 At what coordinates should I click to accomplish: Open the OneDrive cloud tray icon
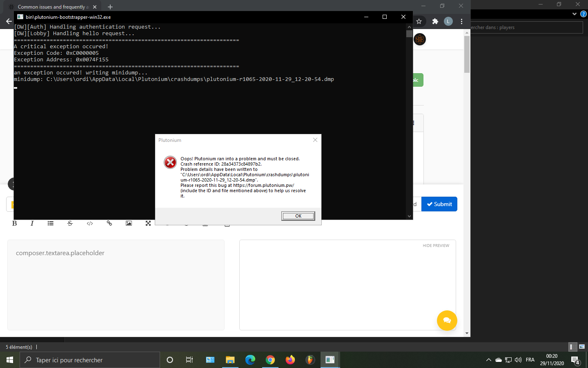click(499, 360)
